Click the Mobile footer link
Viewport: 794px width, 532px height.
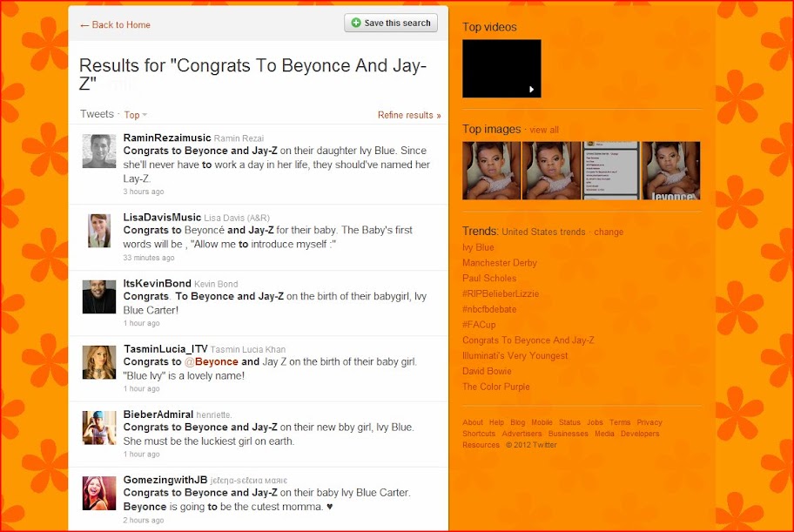[542, 422]
